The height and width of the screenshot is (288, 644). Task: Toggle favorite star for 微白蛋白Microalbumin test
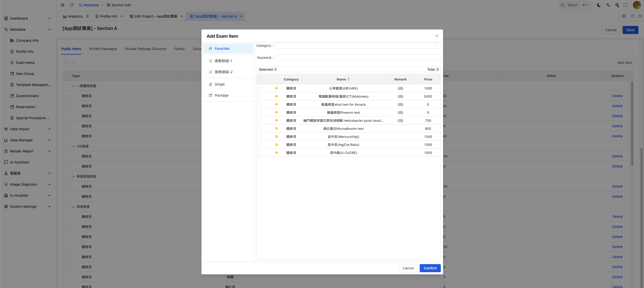pyautogui.click(x=276, y=129)
